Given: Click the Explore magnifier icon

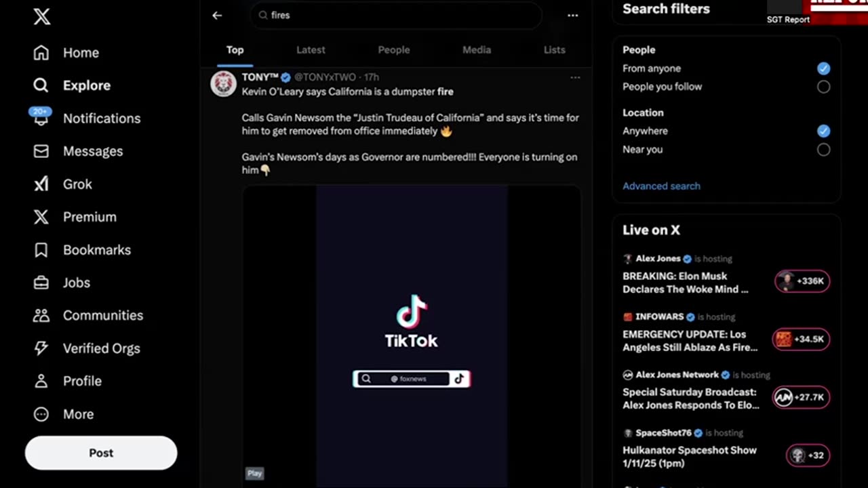Looking at the screenshot, I should (41, 85).
